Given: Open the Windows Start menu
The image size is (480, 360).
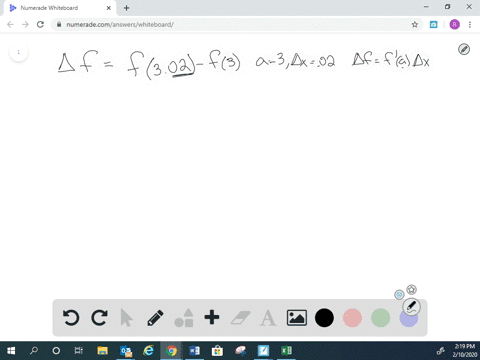Looking at the screenshot, I should [11, 351].
